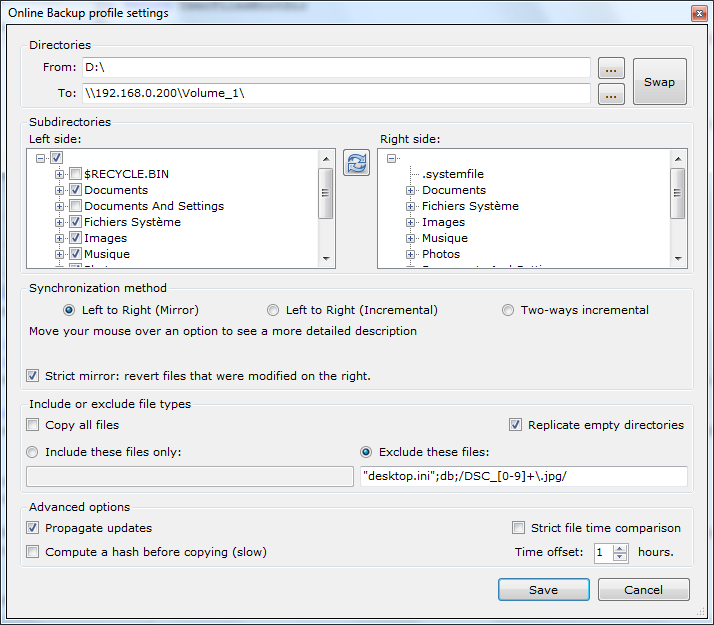Click the Exclude these files text field
The image size is (714, 625).
[x=523, y=476]
